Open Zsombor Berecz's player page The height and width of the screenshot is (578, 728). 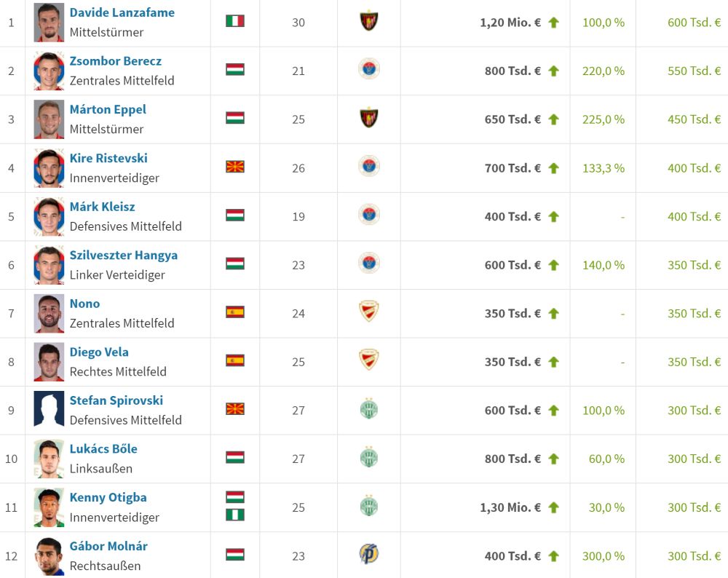(116, 61)
